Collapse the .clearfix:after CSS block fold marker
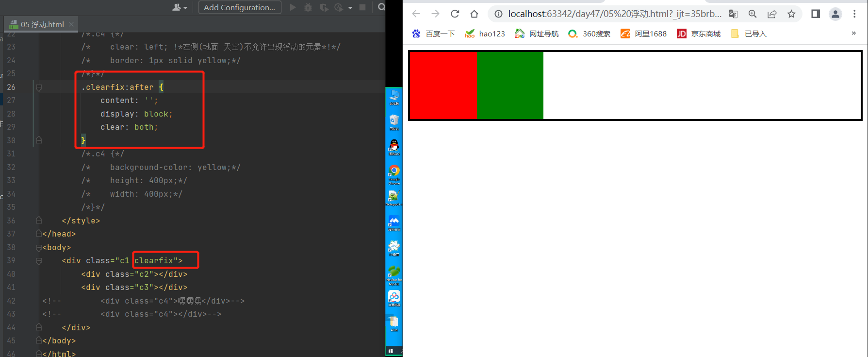Viewport: 868px width, 357px height. pos(39,87)
